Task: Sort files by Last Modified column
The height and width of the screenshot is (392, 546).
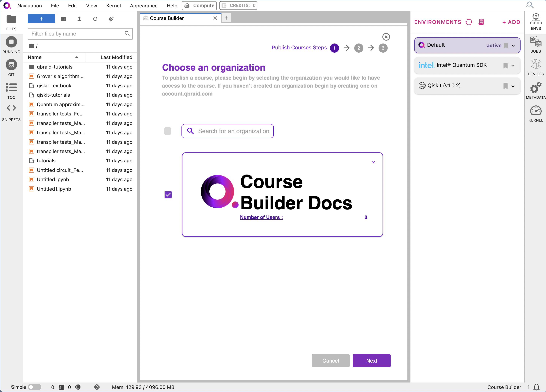Action: [111, 57]
